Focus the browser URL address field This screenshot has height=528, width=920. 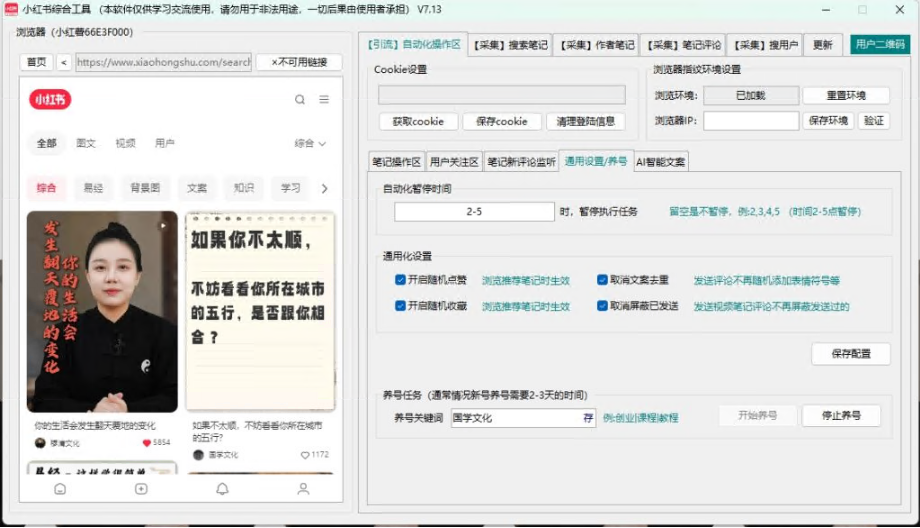[164, 62]
